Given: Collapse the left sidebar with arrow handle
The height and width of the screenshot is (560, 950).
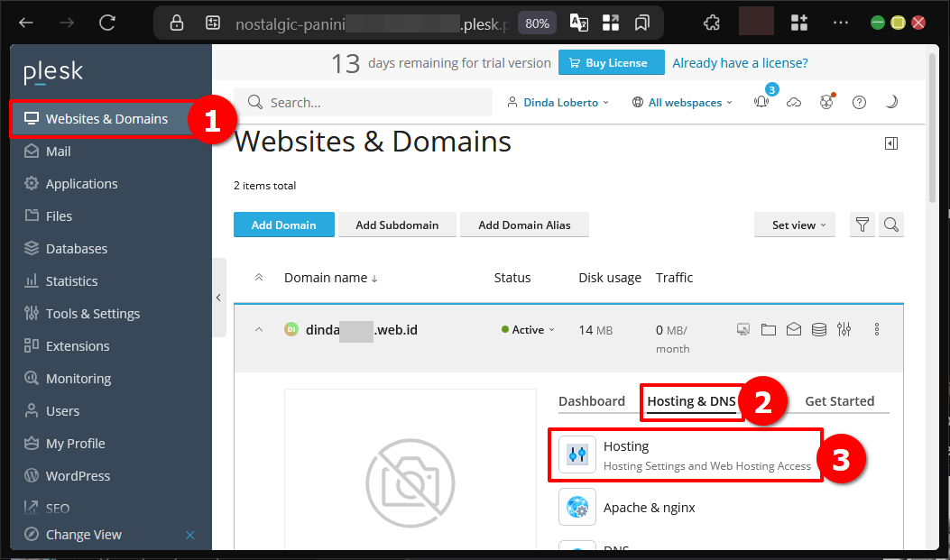Looking at the screenshot, I should [218, 298].
